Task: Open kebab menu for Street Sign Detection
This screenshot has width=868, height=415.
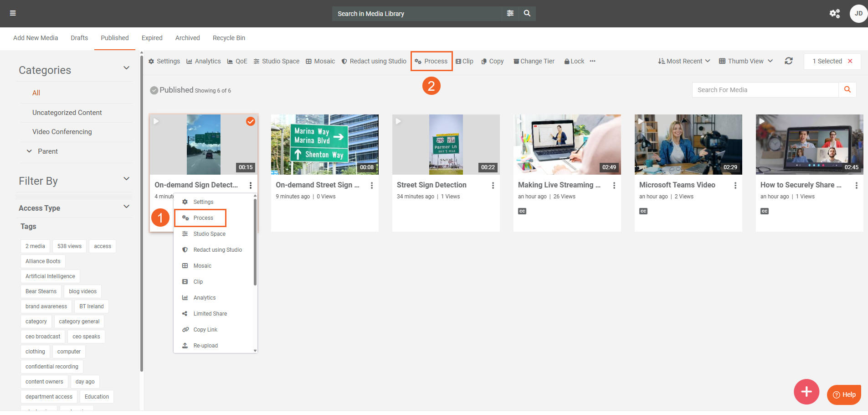Action: (x=493, y=185)
